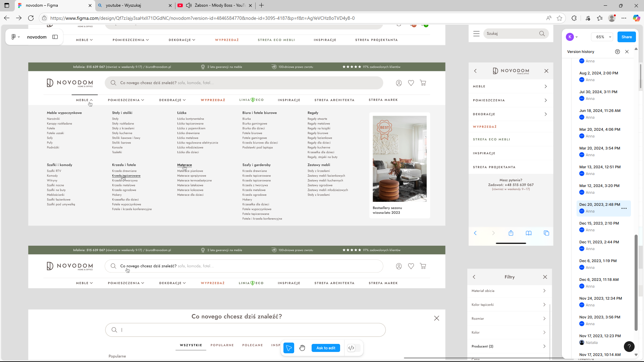Select the Move tool in bottom toolbar
The image size is (644, 362).
click(288, 348)
